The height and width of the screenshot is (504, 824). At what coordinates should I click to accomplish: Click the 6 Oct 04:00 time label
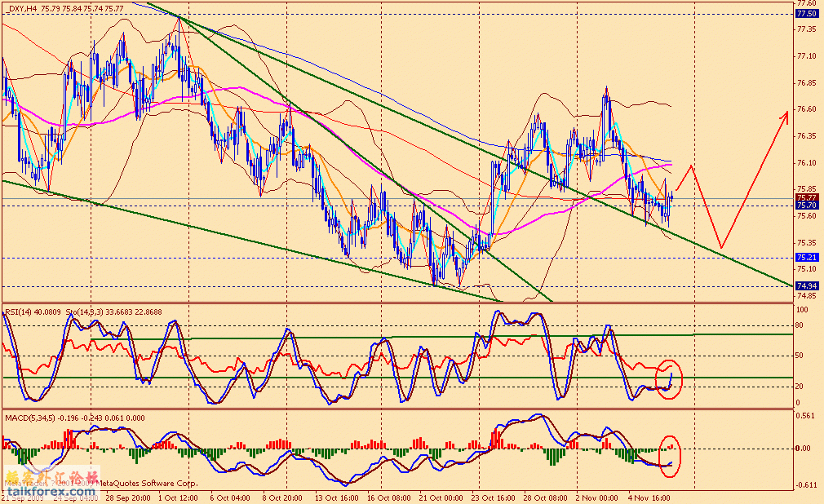229,497
